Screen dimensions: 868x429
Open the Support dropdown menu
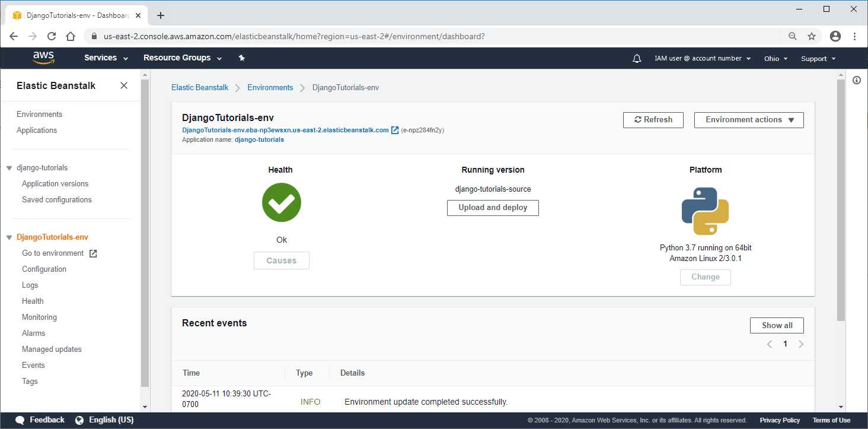[x=818, y=58]
